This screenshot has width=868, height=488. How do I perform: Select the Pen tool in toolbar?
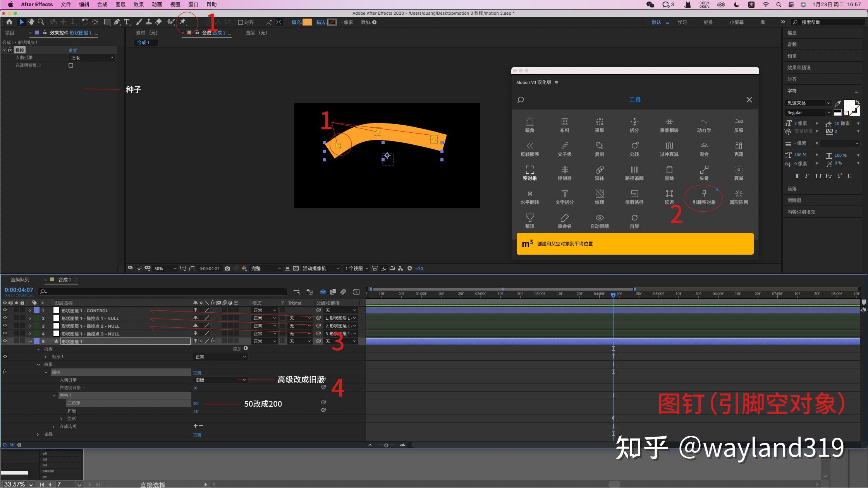pyautogui.click(x=117, y=22)
